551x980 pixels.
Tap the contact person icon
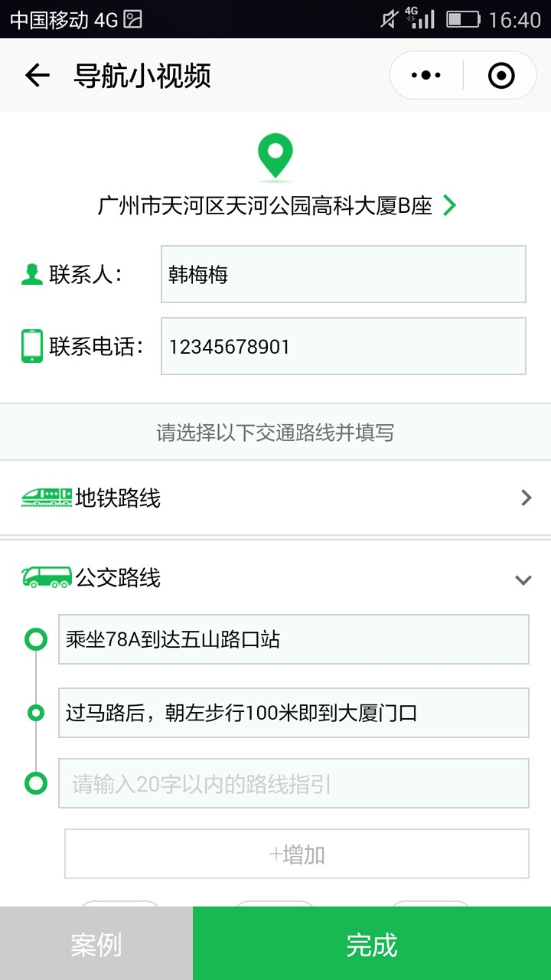coord(32,274)
